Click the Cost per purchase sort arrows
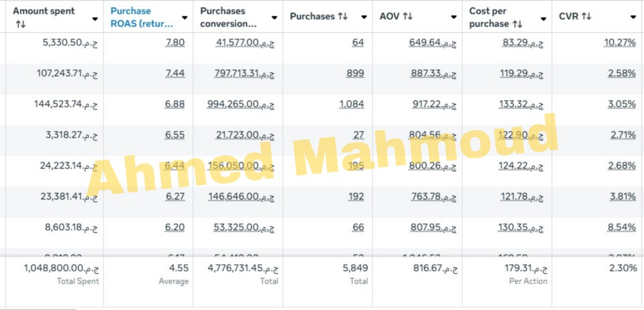644x310 pixels. (x=518, y=24)
